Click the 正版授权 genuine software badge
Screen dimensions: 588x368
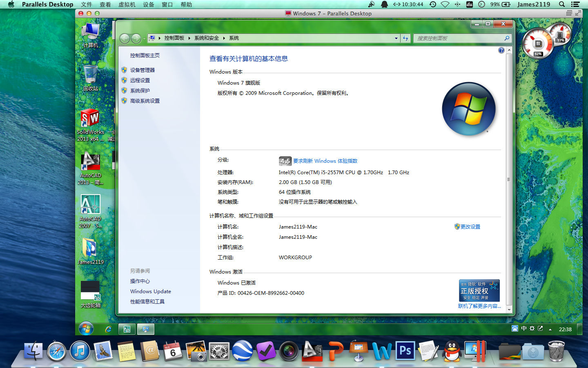tap(479, 291)
